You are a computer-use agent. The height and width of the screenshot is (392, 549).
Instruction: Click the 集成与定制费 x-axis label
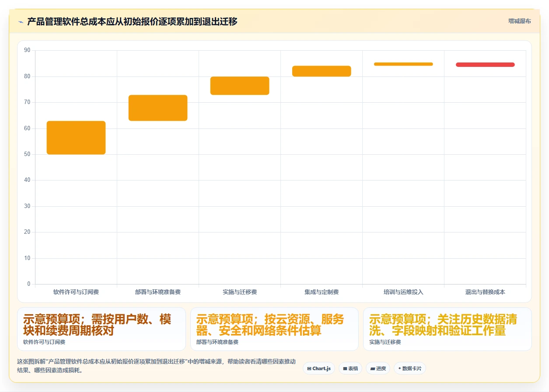click(x=322, y=292)
